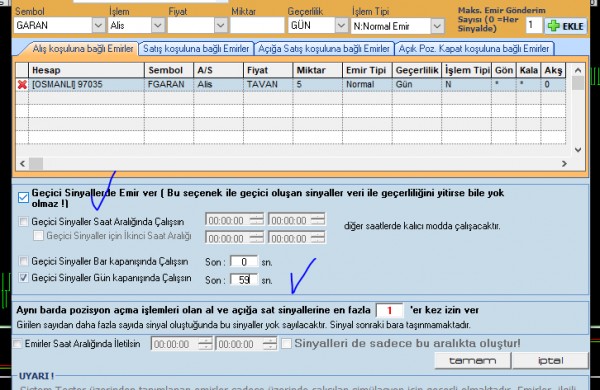Open the Geçerlilik GÜN dropdown
The width and height of the screenshot is (600, 390).
[x=341, y=26]
